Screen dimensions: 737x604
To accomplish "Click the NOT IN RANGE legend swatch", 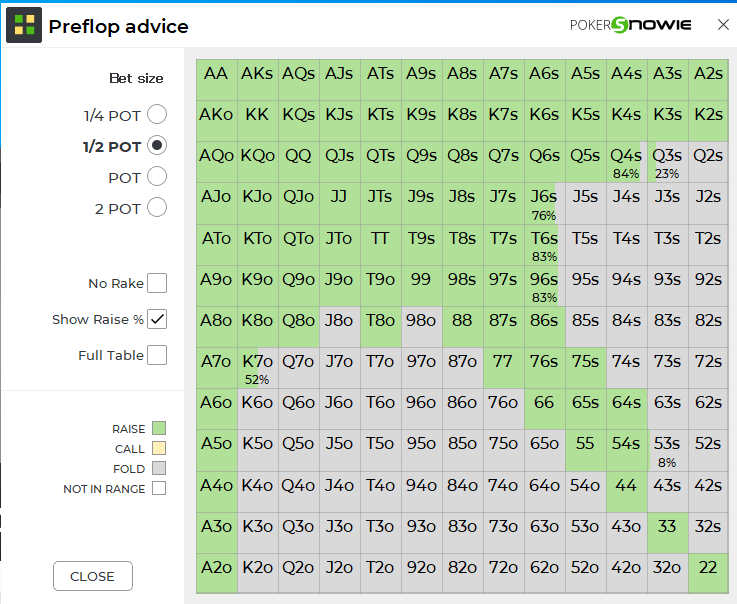I will [159, 489].
